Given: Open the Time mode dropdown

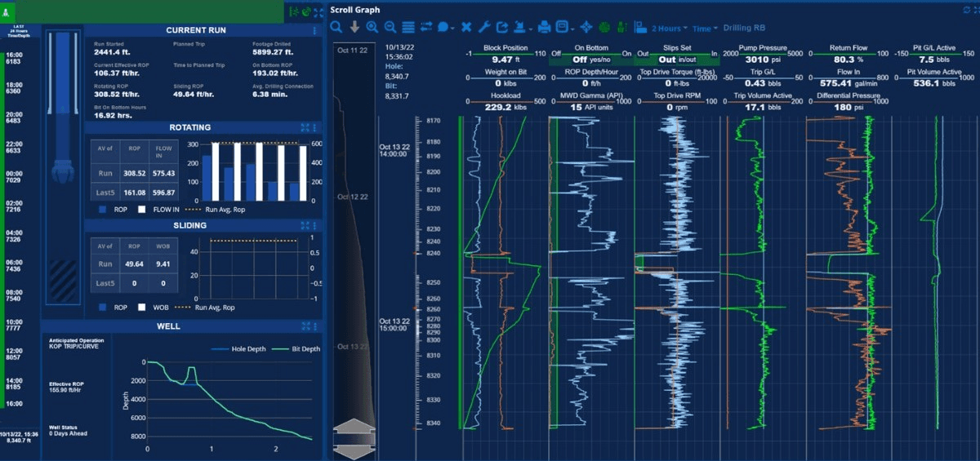Looking at the screenshot, I should pyautogui.click(x=705, y=29).
